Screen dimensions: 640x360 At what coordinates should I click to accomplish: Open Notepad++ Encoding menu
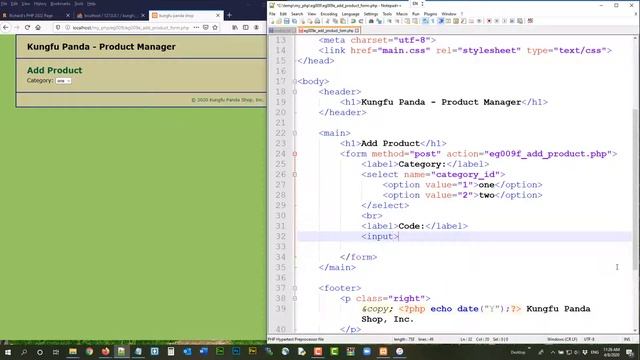[329, 14]
